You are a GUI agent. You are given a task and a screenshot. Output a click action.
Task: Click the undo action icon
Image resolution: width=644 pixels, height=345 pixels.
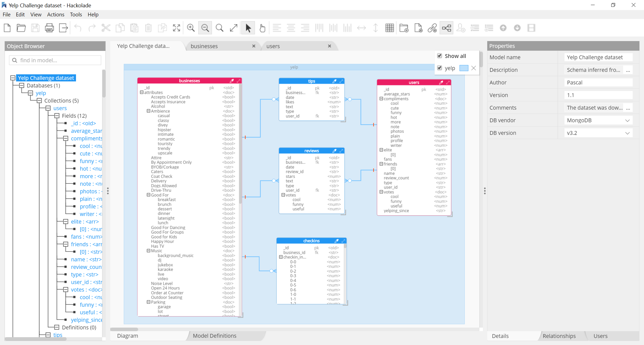78,28
